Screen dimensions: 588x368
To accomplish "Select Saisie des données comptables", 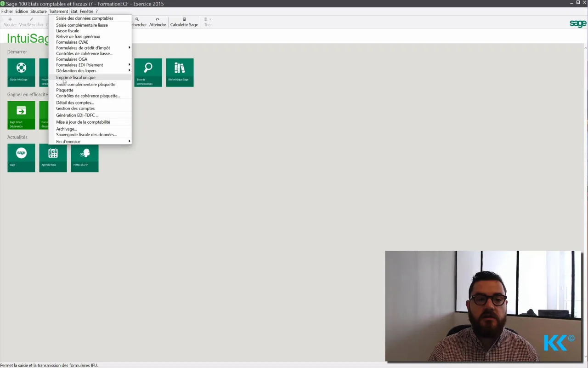I will 90,18.
